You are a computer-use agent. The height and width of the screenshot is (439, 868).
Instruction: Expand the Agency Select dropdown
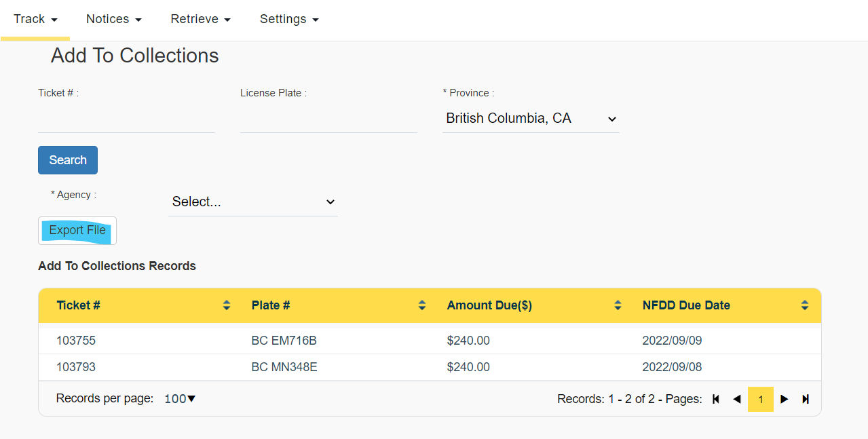(253, 202)
